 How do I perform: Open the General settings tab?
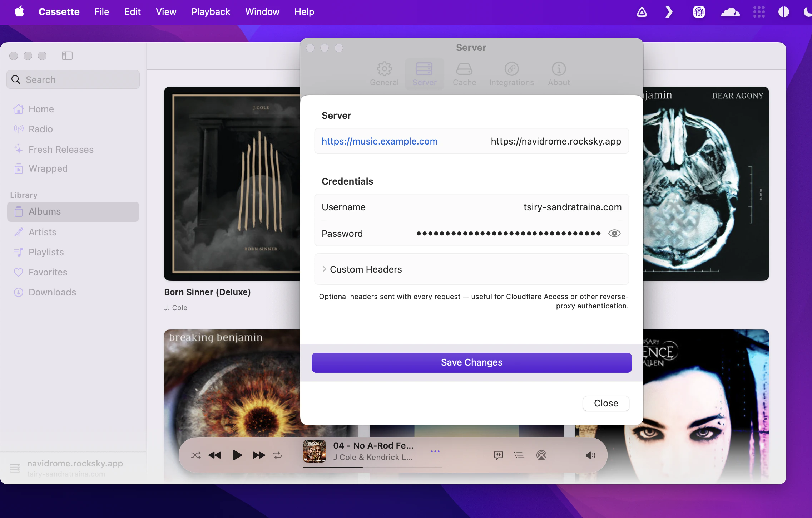pos(384,74)
